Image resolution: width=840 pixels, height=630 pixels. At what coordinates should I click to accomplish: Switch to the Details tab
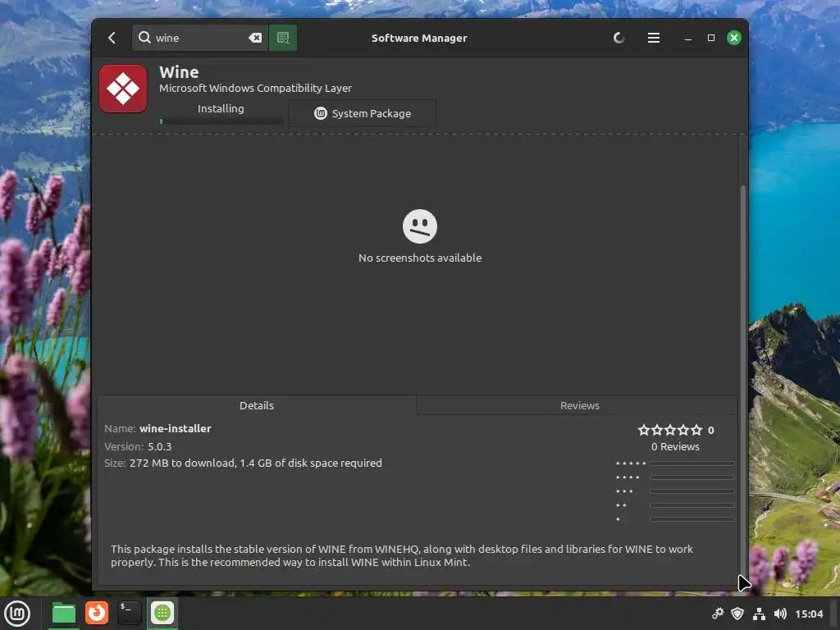(x=257, y=405)
